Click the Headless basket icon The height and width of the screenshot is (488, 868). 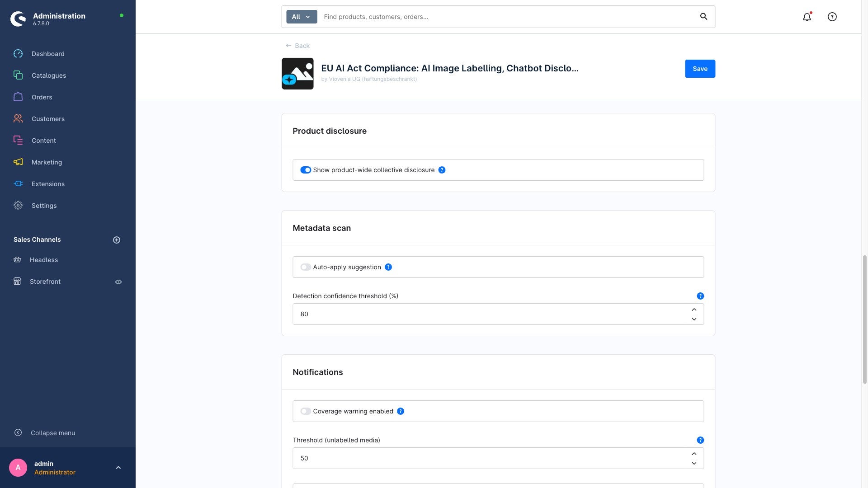[x=17, y=260]
